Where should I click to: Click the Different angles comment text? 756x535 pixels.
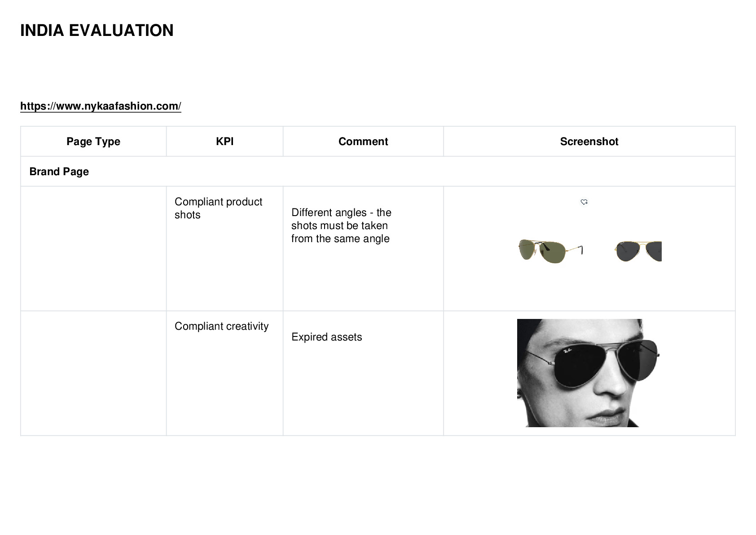pos(341,225)
